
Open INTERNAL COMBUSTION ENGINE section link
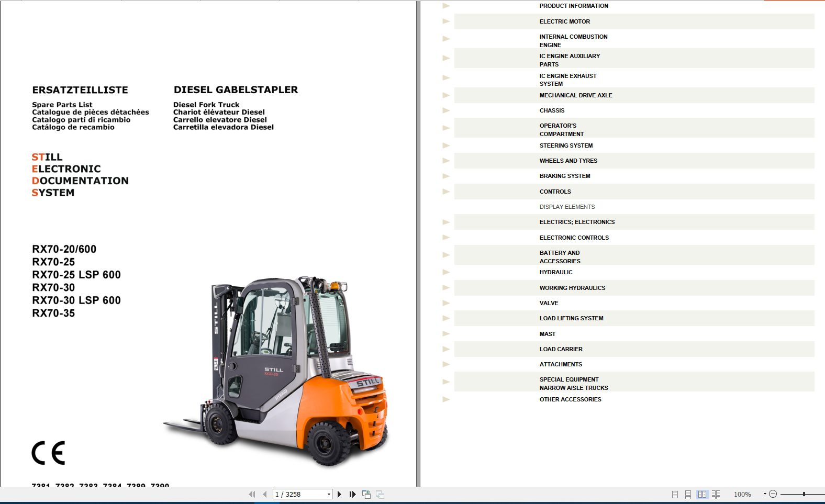[x=574, y=41]
